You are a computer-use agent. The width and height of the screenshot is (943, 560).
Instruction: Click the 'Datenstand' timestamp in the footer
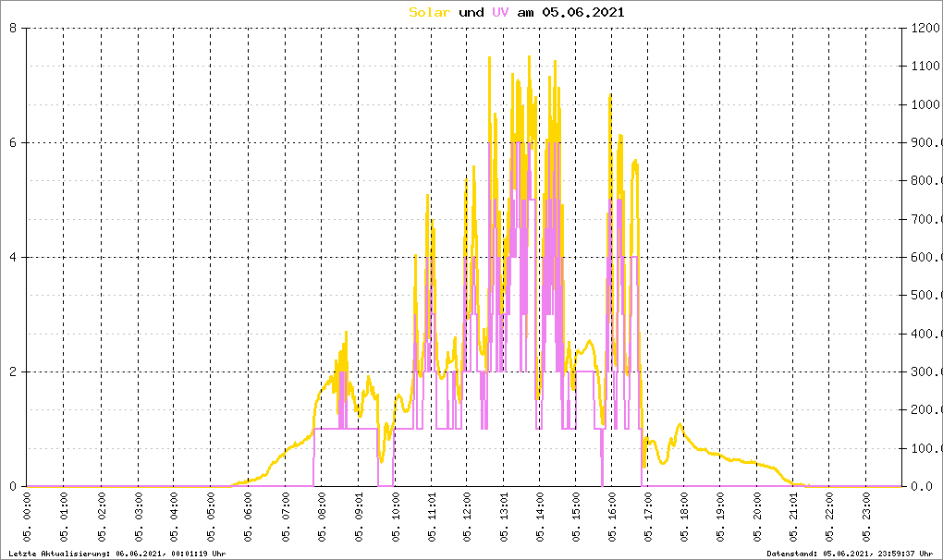[x=852, y=554]
